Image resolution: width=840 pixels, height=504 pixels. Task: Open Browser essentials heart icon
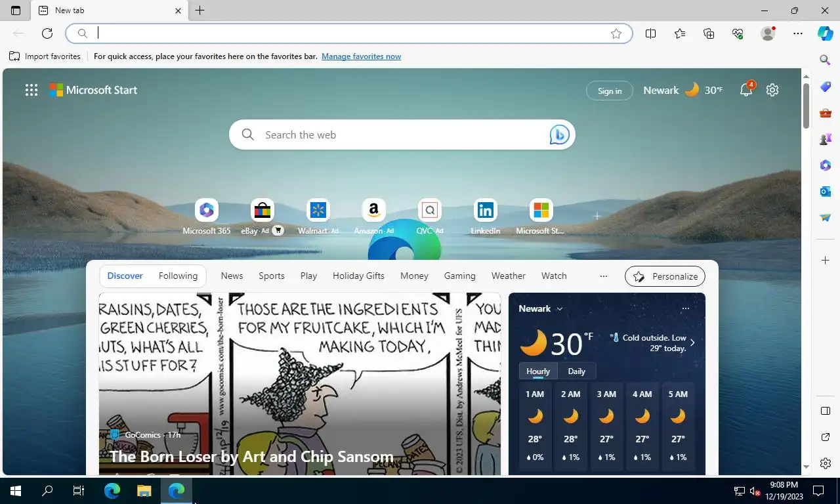point(738,33)
